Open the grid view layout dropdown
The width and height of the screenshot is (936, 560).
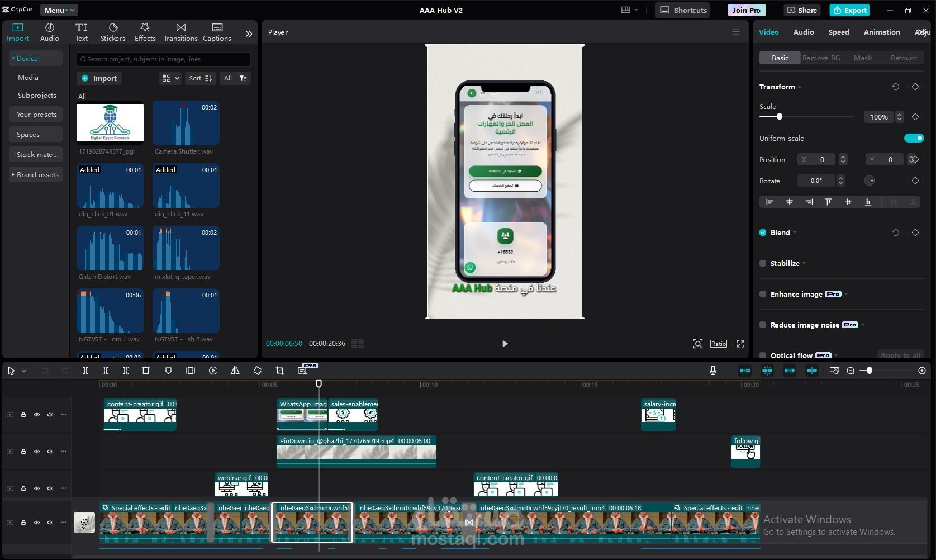170,78
